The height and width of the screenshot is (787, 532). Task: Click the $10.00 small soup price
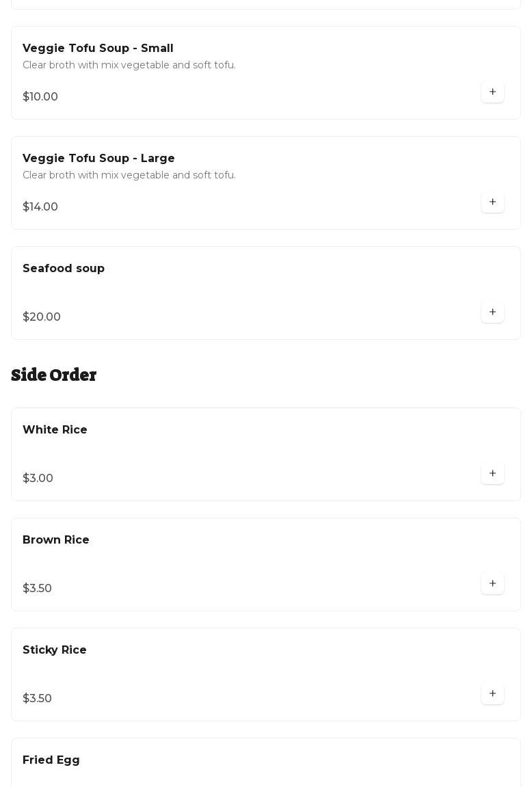40,97
